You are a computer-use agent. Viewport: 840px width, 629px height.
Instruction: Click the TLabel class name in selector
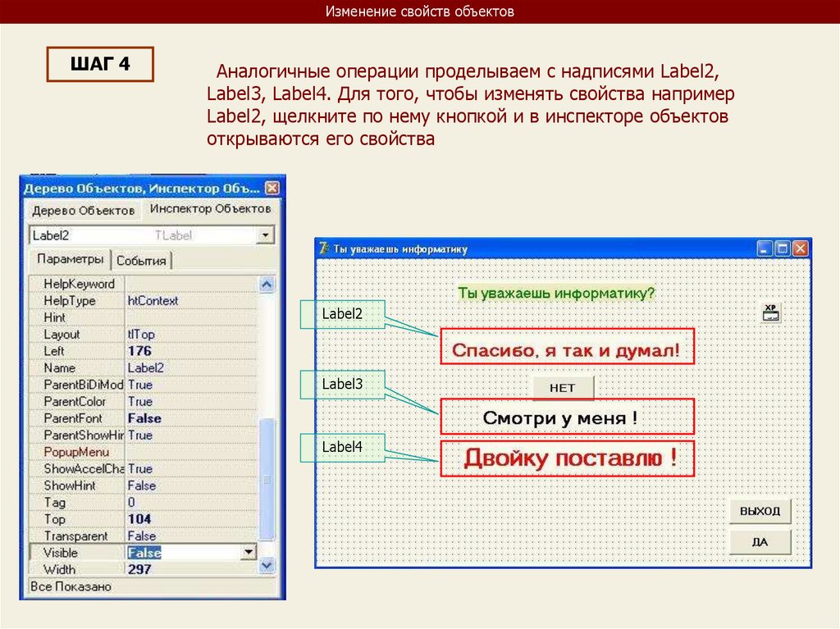click(x=173, y=235)
